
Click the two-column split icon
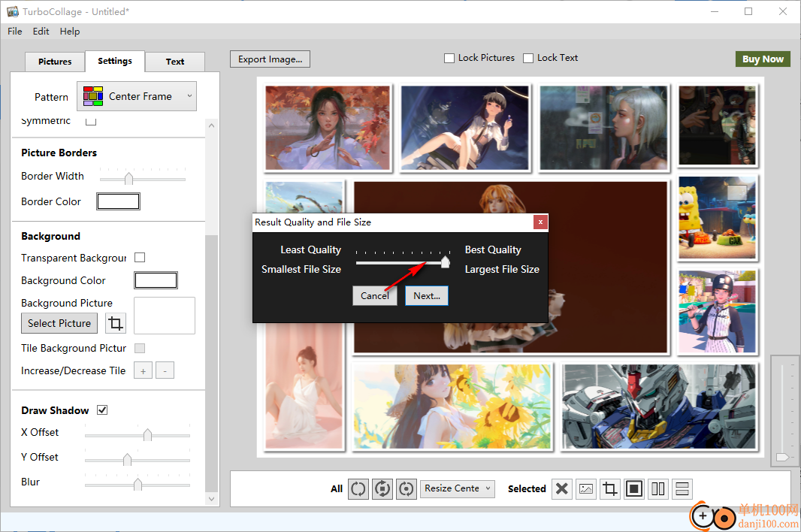pyautogui.click(x=658, y=488)
